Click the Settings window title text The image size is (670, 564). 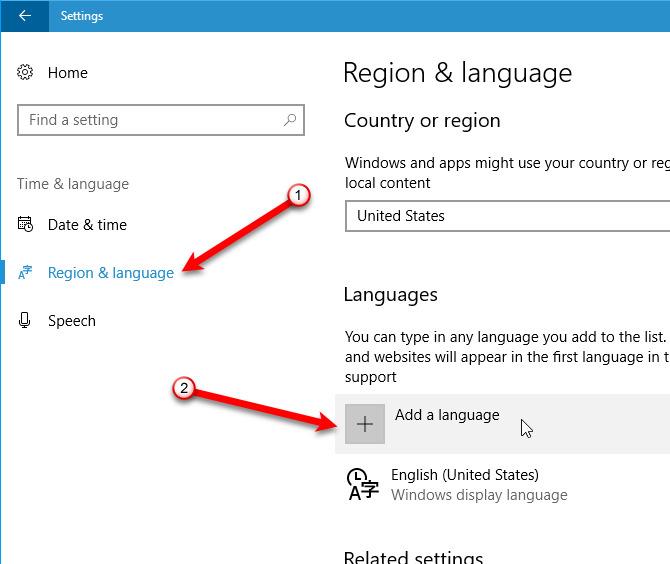click(x=81, y=16)
